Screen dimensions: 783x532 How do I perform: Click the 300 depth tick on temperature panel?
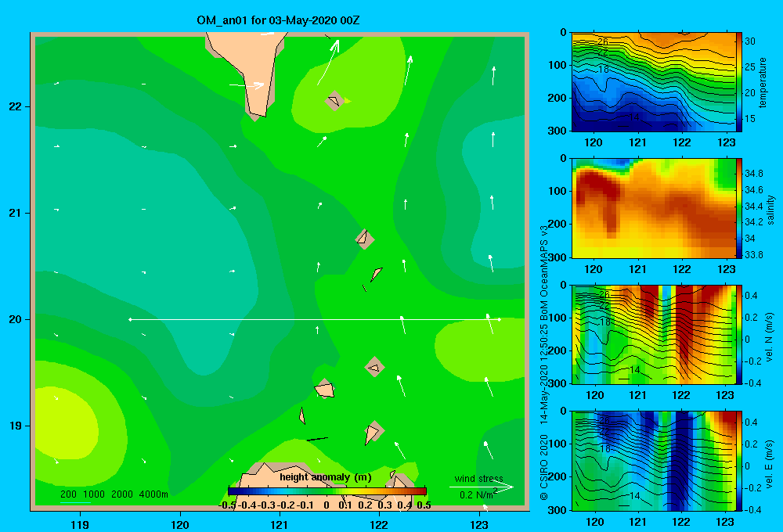coord(557,131)
